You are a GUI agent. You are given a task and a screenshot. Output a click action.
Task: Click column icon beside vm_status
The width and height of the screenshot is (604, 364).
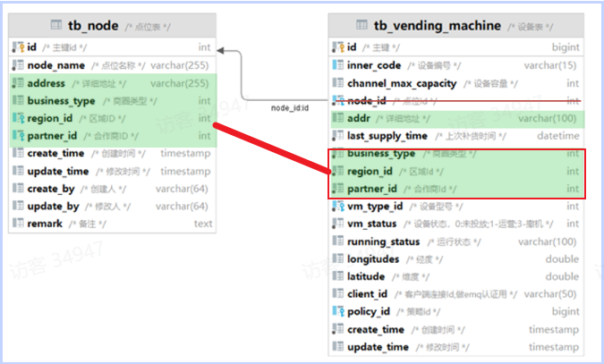[x=338, y=224]
